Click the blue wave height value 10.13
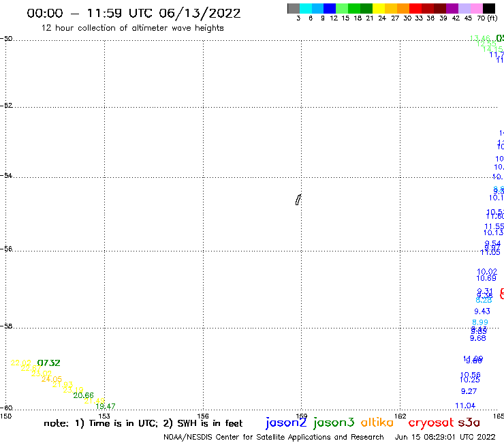504x443 pixels. click(493, 232)
